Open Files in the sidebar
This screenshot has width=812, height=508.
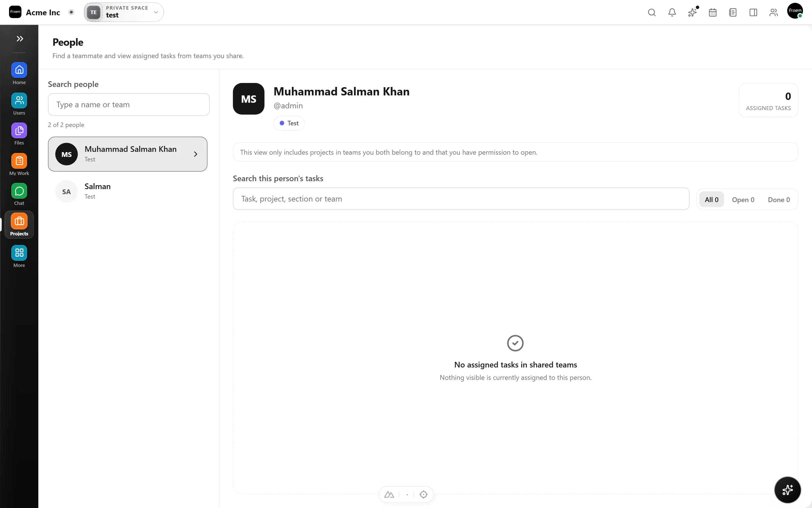point(19,134)
